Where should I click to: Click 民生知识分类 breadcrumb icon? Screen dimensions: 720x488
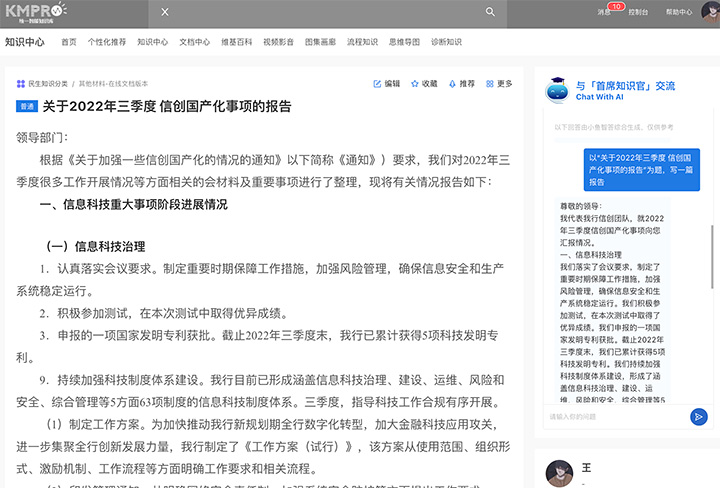tap(21, 84)
